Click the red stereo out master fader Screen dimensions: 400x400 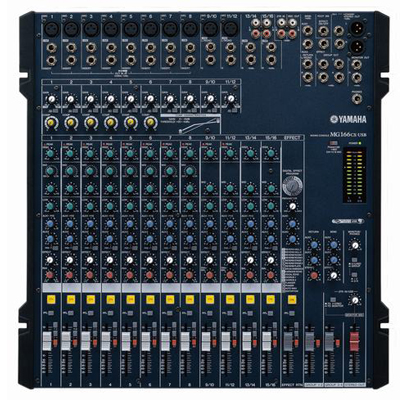pos(354,342)
